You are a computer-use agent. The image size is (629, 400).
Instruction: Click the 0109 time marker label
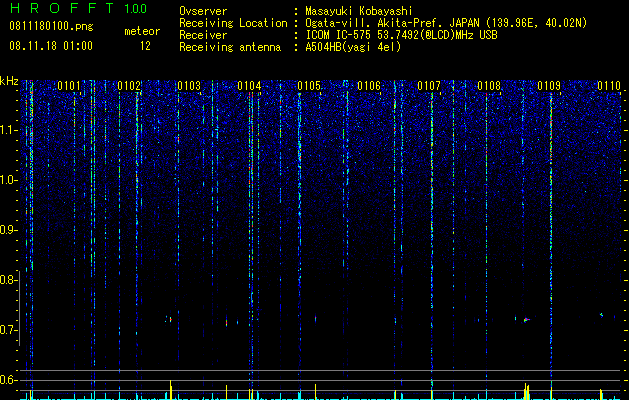(x=549, y=86)
